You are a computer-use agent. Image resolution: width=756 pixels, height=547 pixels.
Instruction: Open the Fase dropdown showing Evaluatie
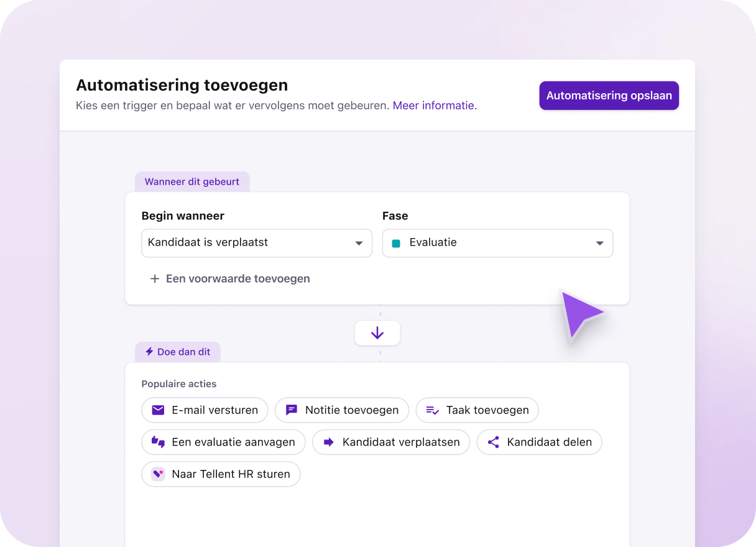tap(497, 243)
